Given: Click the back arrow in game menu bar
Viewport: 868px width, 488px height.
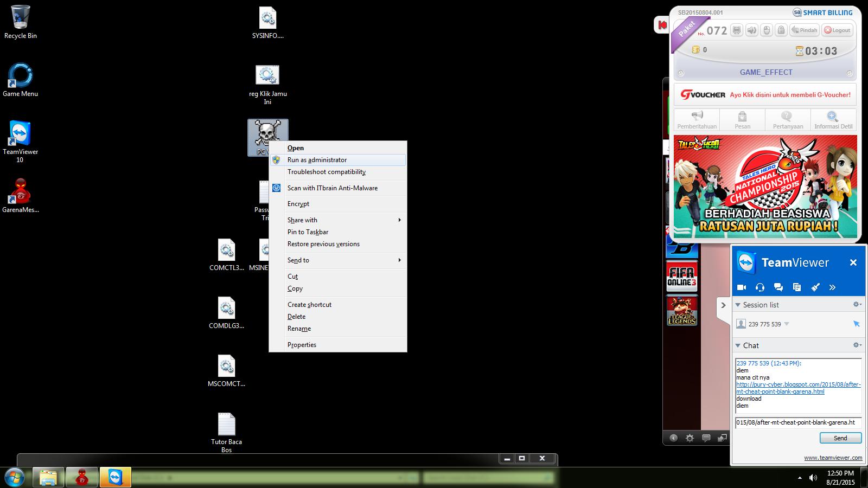Looking at the screenshot, I should point(673,438).
